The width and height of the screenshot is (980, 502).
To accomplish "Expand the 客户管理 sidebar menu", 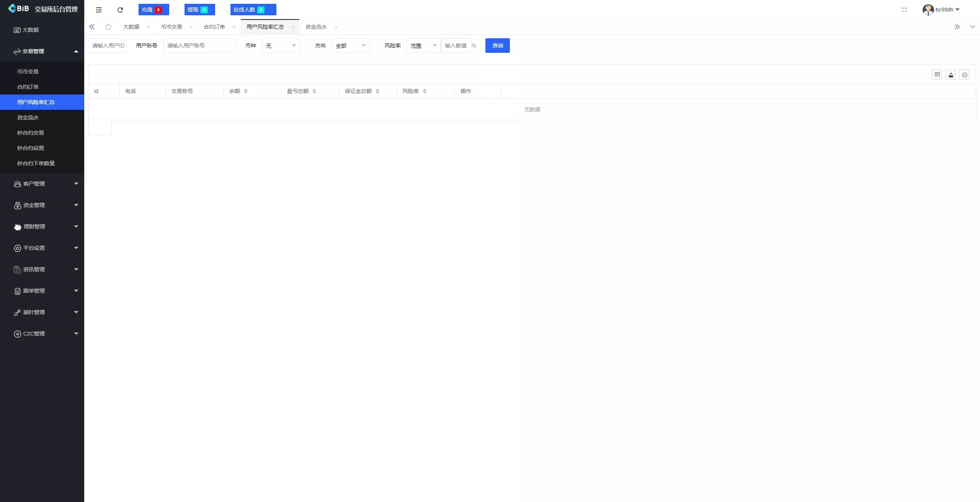I will tap(42, 184).
